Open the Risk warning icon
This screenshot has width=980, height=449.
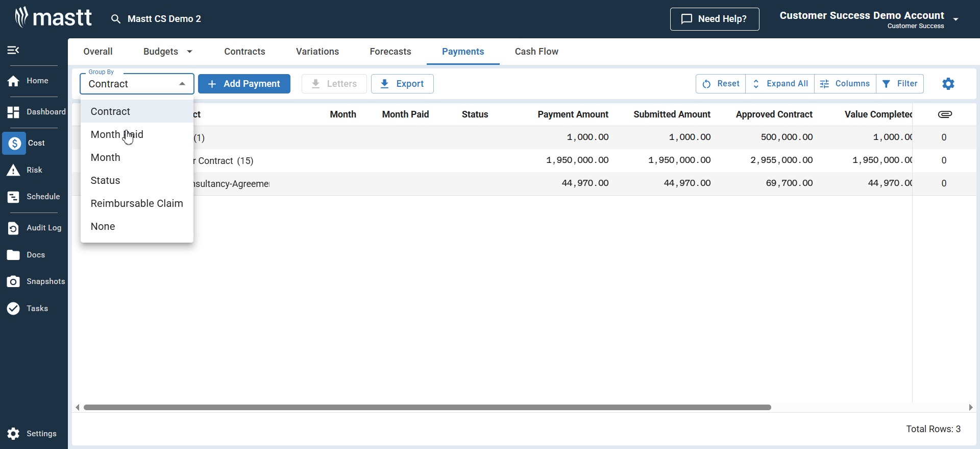pos(13,170)
